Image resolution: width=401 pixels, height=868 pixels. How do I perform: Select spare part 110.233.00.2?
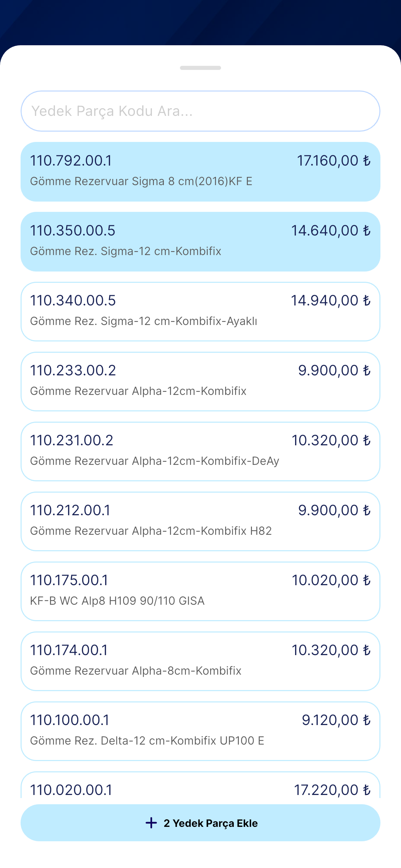pos(200,382)
